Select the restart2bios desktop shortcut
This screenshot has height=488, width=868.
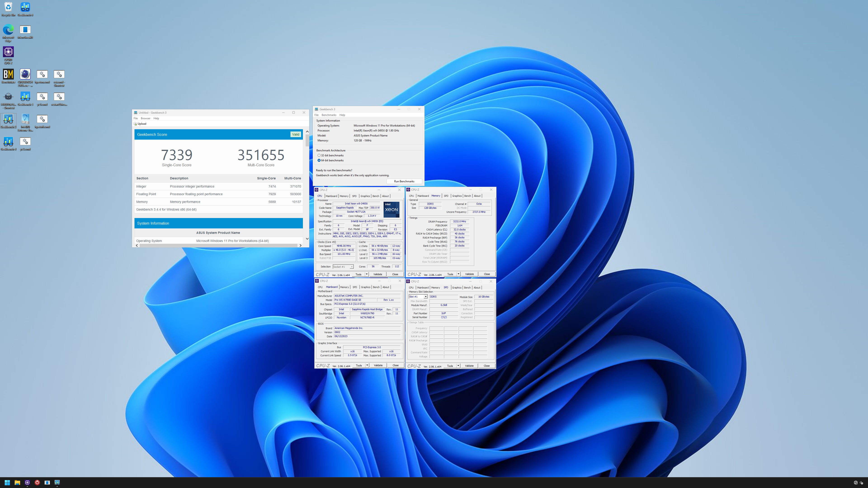click(x=59, y=99)
